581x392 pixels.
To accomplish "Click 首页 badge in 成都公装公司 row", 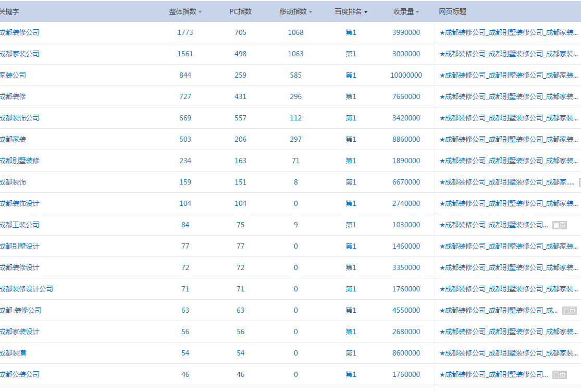I will [x=559, y=375].
